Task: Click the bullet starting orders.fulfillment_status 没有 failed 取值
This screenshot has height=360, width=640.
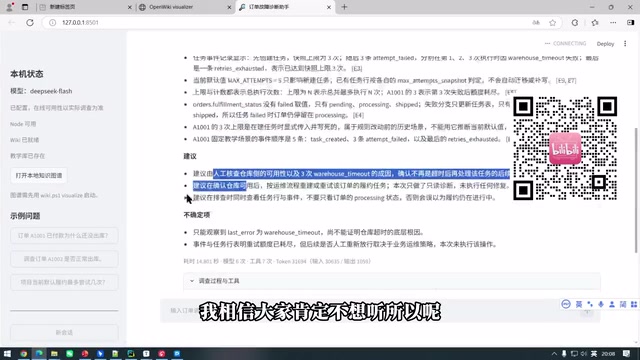Action: click(x=351, y=110)
